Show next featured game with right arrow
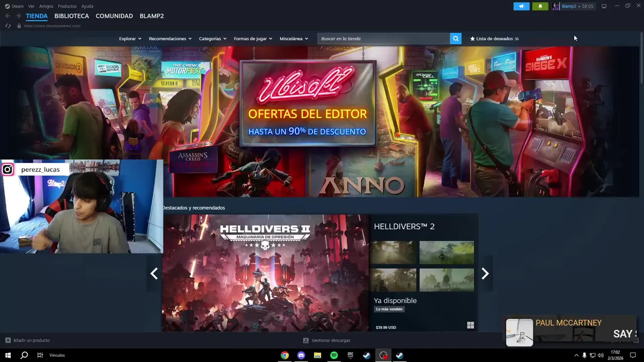The image size is (644, 362). (485, 274)
